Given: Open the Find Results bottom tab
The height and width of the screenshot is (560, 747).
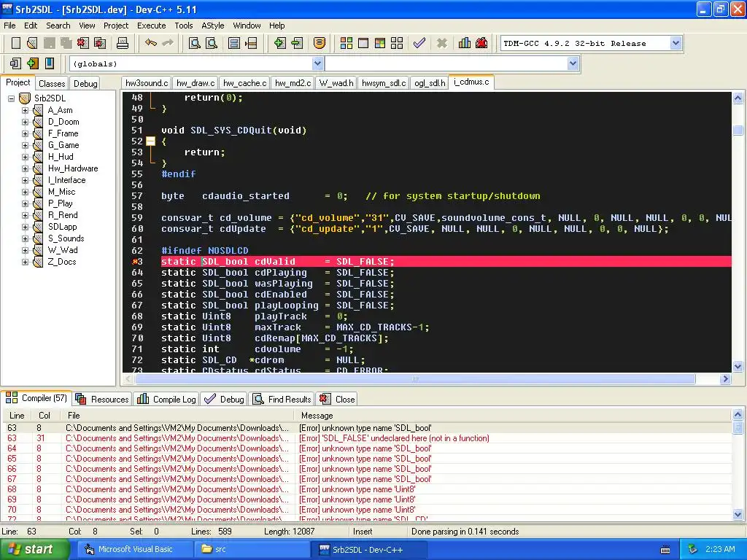Looking at the screenshot, I should pyautogui.click(x=282, y=399).
